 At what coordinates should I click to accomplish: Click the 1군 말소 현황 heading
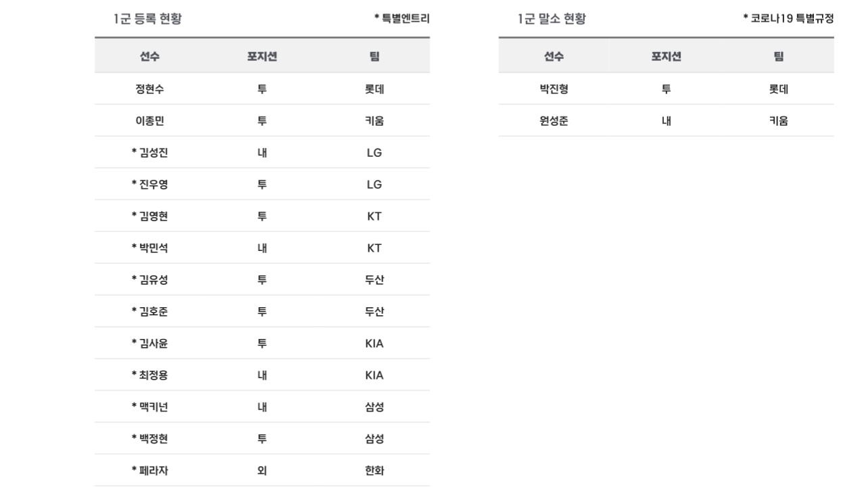552,20
